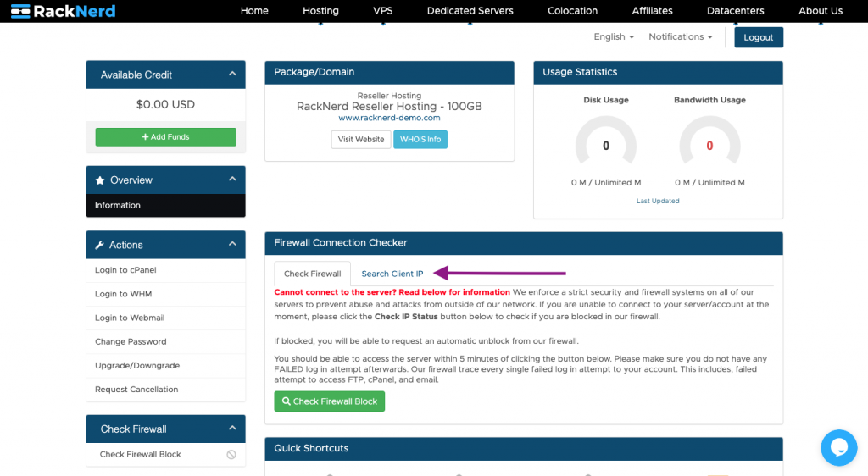Screen dimensions: 868x476
Task: Click the WHOIS Info button
Action: pyautogui.click(x=420, y=139)
